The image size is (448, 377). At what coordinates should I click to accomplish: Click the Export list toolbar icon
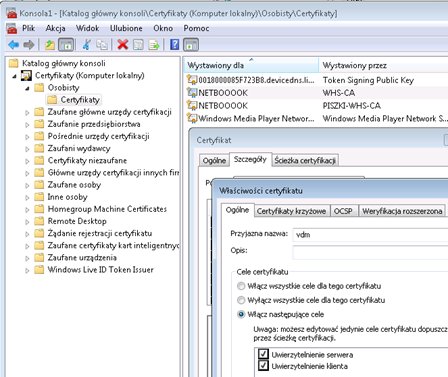coord(154,45)
